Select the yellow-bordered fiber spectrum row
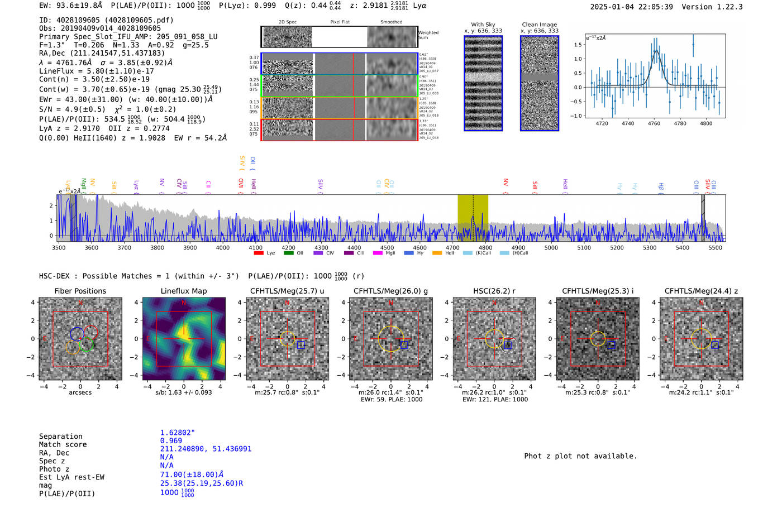The height and width of the screenshot is (532, 782). click(340, 108)
